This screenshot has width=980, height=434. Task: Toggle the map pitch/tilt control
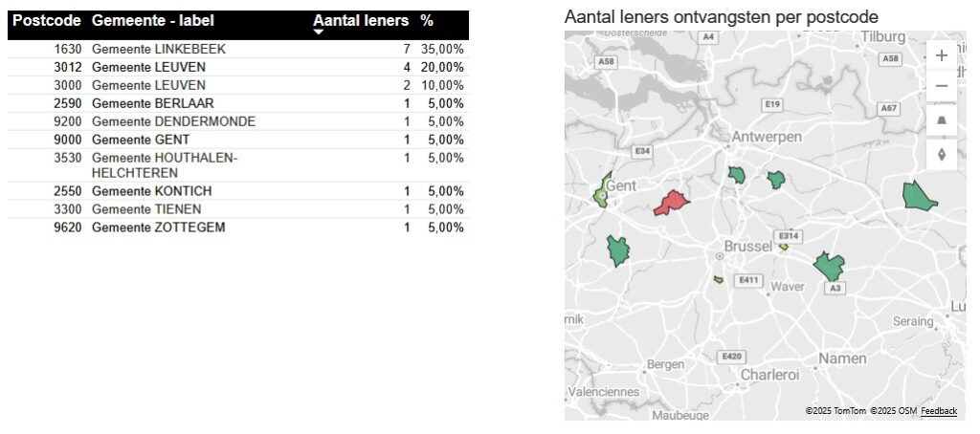[x=942, y=120]
